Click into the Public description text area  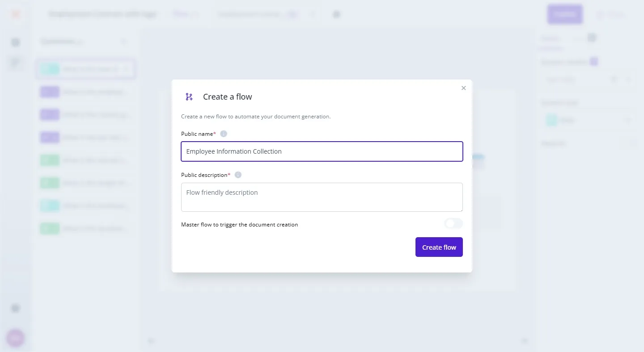point(322,197)
